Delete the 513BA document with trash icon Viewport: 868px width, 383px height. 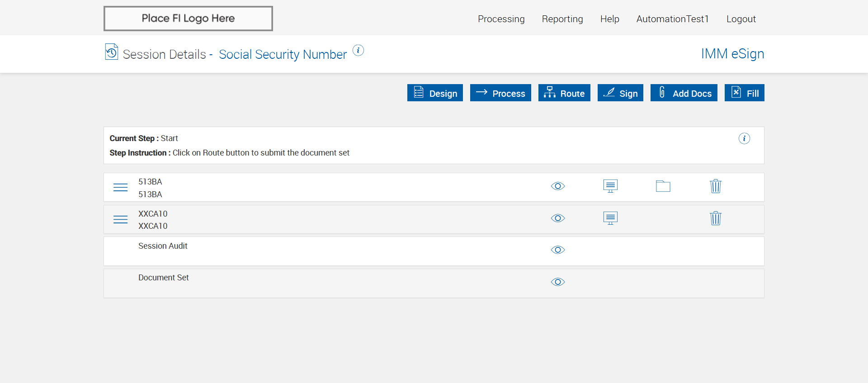[x=715, y=186]
